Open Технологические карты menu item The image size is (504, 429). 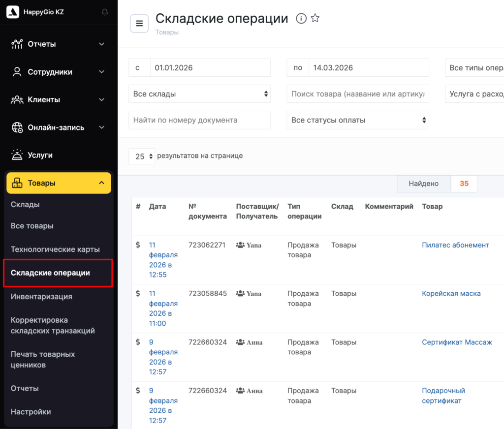click(55, 249)
